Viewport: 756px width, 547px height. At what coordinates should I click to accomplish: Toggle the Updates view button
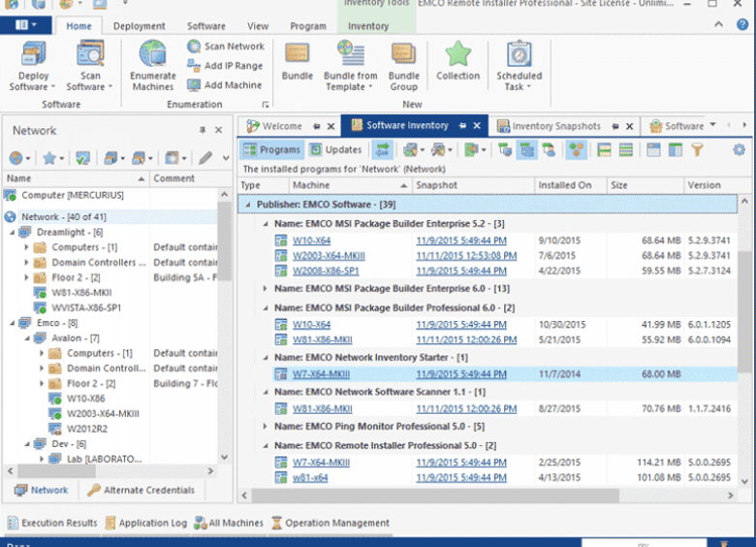point(335,150)
